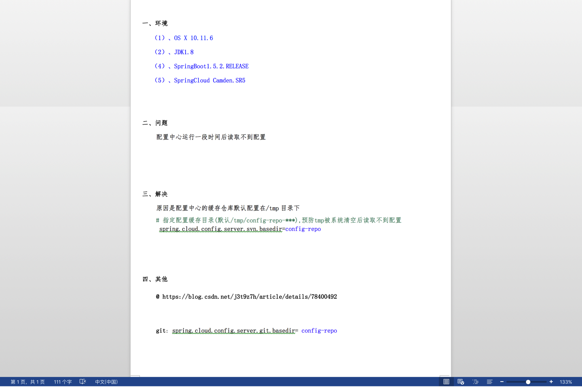Click the zoom out minus button
The width and height of the screenshot is (582, 392).
[x=502, y=382]
